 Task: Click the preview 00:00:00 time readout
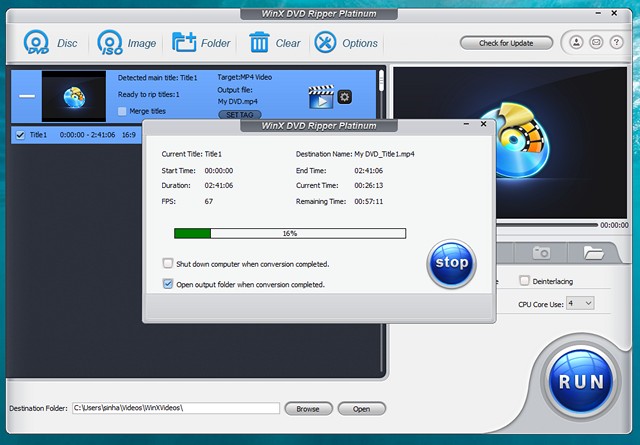pos(614,225)
